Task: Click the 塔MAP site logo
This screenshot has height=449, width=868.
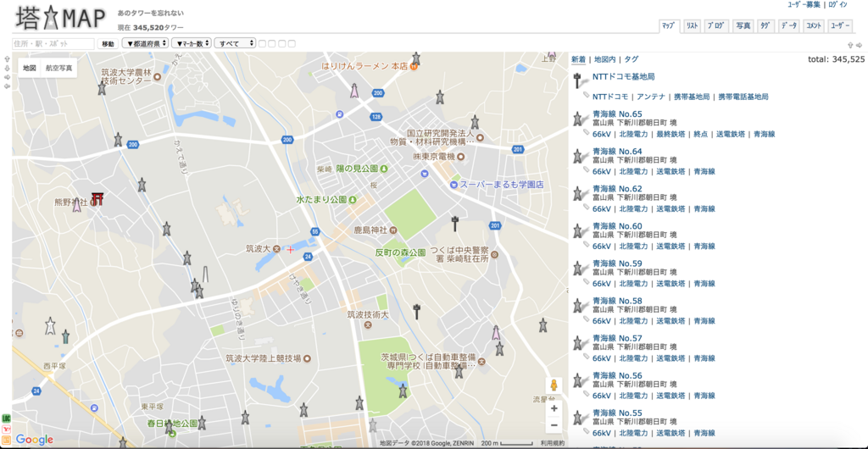Action: point(60,19)
